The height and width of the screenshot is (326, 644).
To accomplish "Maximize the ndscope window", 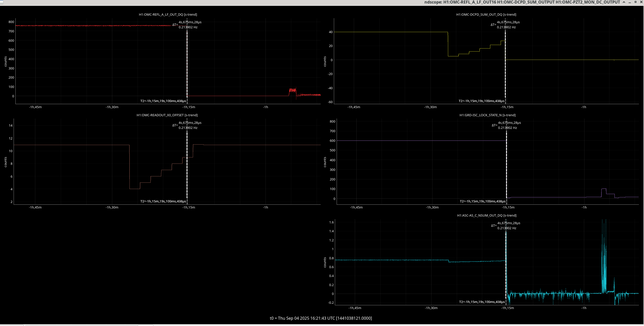I will coord(636,2).
